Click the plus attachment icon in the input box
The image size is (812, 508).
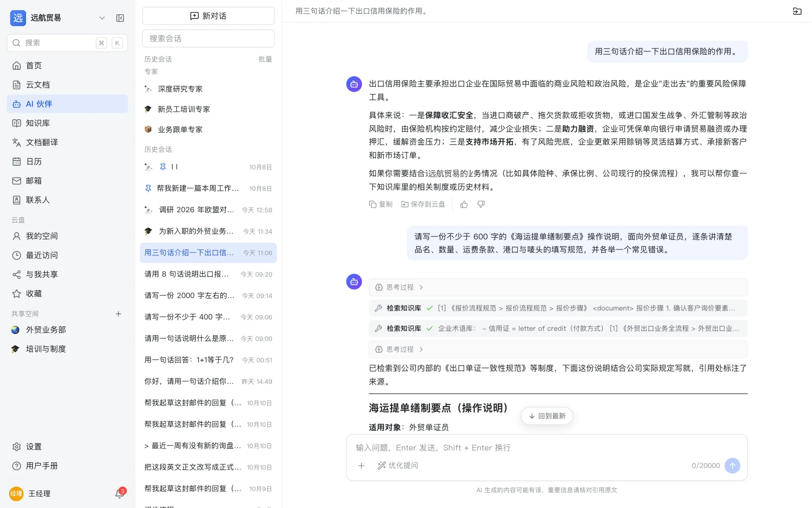pyautogui.click(x=361, y=466)
